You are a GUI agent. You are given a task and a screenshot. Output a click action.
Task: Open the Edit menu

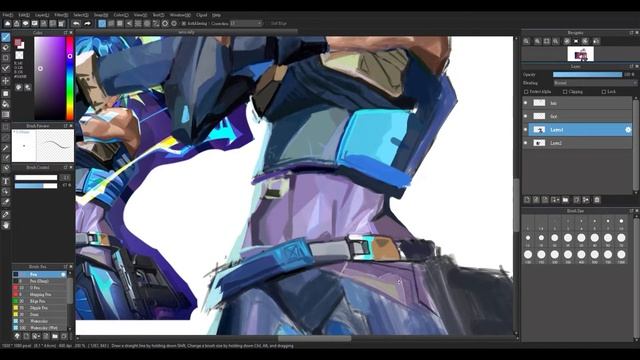24,15
